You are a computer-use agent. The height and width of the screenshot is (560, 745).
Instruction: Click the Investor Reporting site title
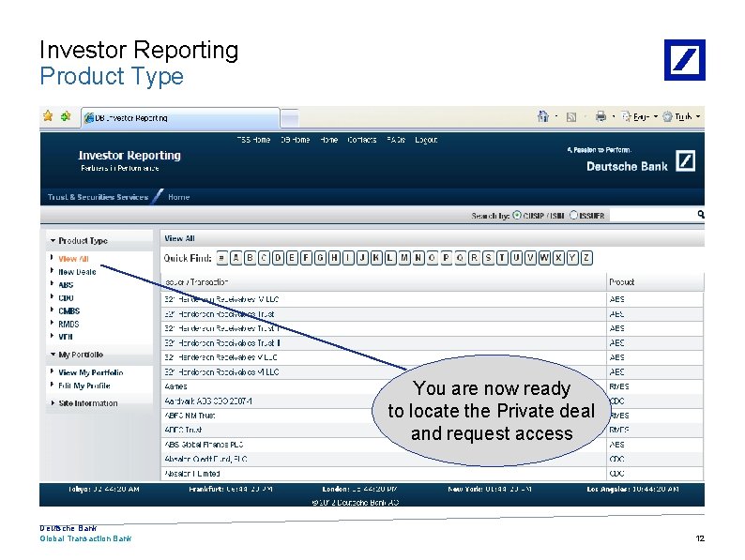[x=129, y=156]
